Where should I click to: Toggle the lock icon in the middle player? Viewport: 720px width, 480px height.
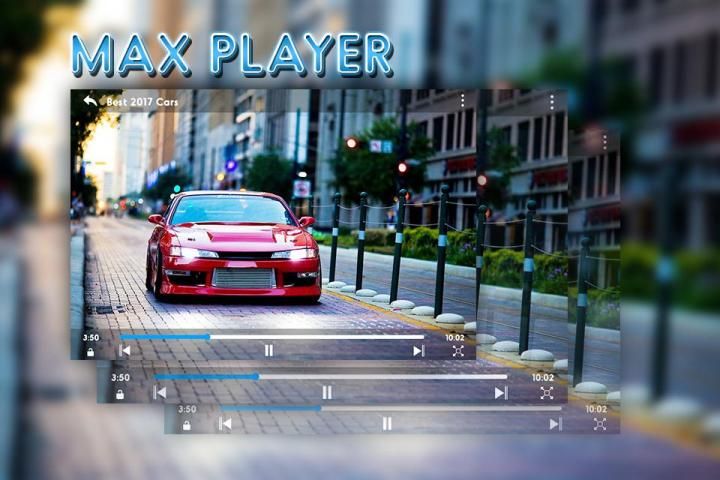point(120,394)
